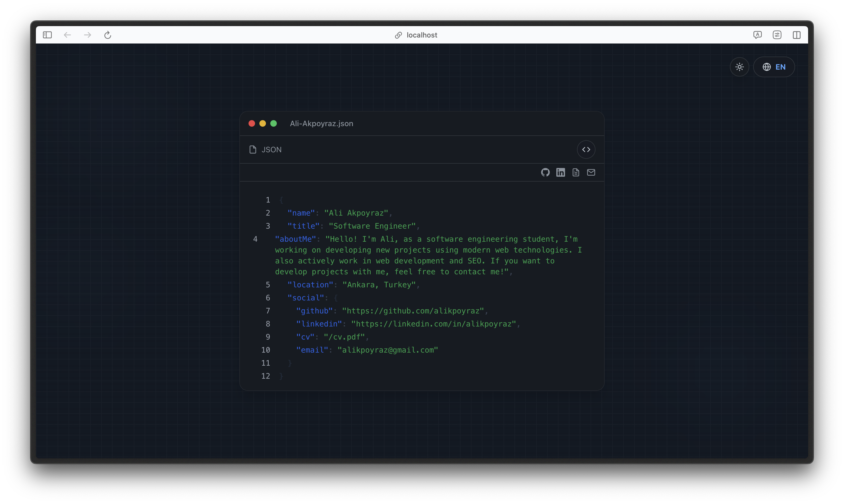Click the browser reload icon
Screen dimensions: 844x504
coord(108,35)
